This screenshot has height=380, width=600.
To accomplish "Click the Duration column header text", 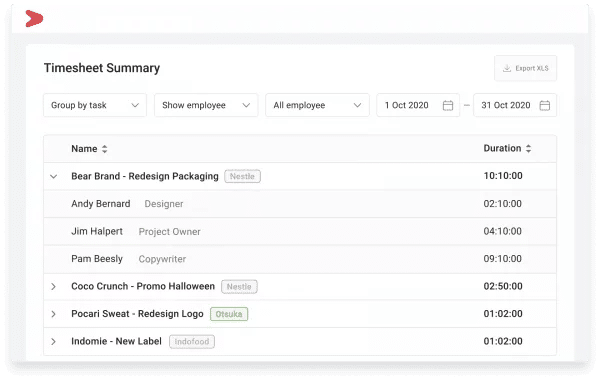I will [x=502, y=148].
